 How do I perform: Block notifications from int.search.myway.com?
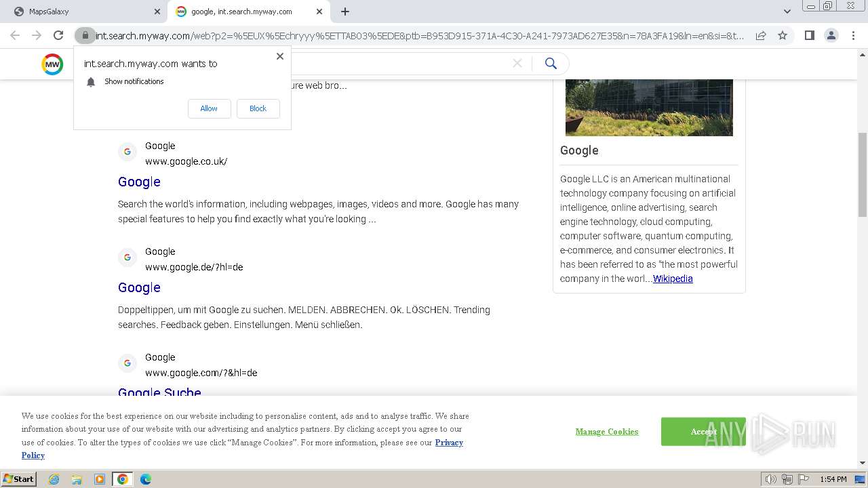(258, 108)
